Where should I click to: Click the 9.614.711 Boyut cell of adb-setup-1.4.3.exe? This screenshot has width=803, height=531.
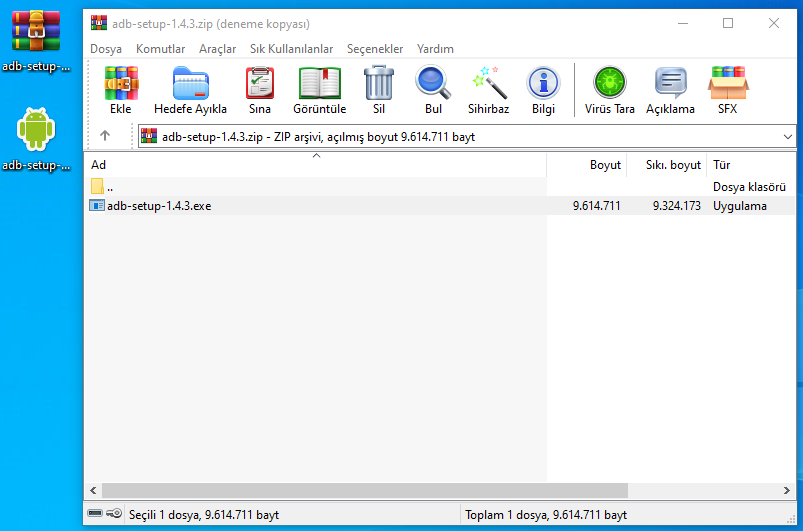[597, 206]
